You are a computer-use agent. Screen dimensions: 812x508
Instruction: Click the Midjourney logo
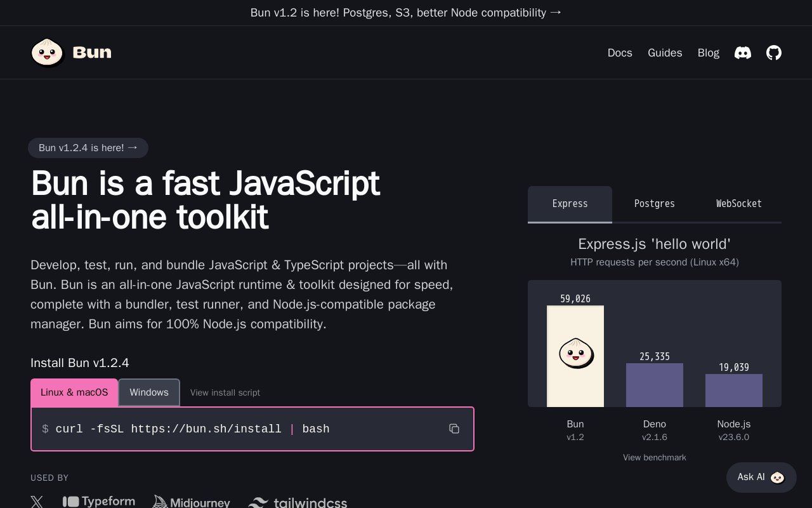(x=191, y=502)
